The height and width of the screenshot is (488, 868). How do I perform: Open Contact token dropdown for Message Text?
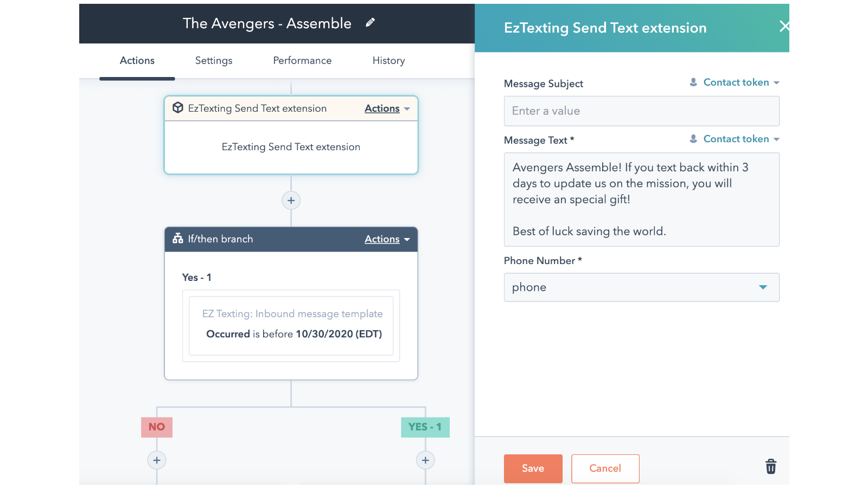click(736, 139)
